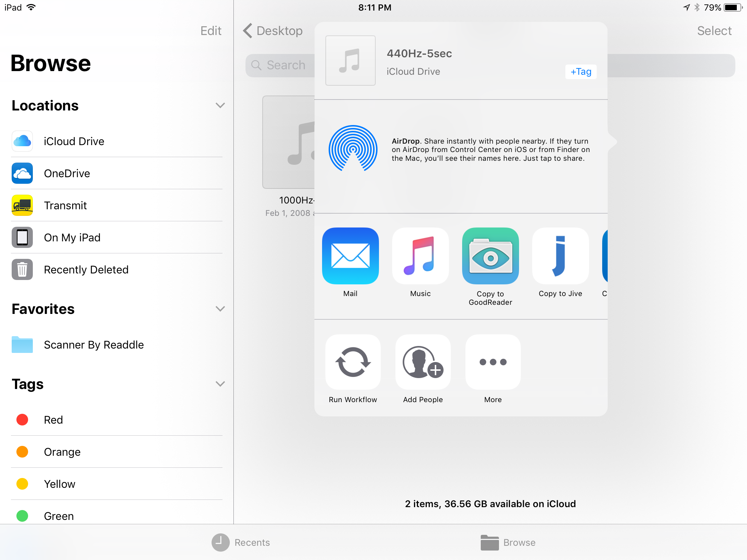The image size is (747, 560).
Task: Collapse the Tags section chevron
Action: point(220,384)
